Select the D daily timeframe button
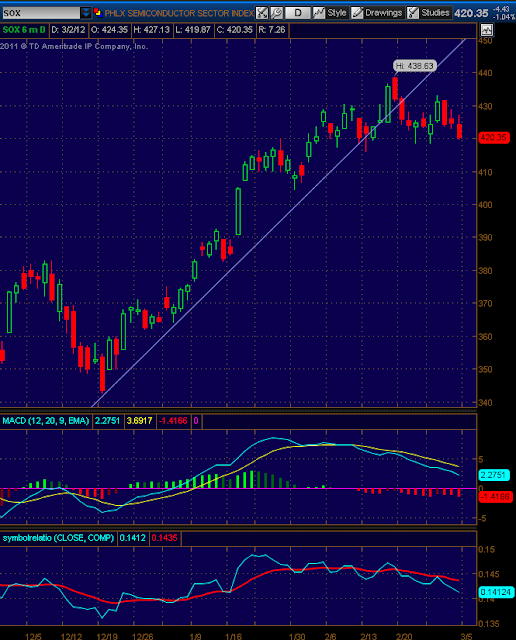 [x=298, y=13]
